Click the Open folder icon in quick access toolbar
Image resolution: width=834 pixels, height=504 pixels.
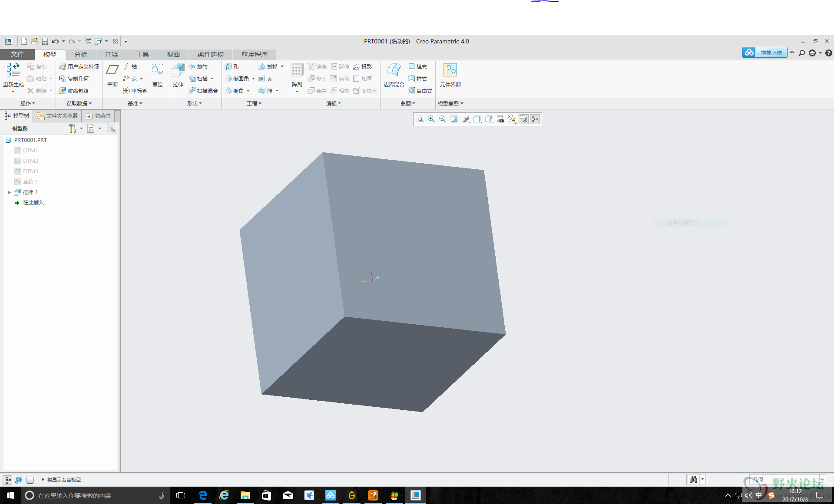tap(34, 41)
